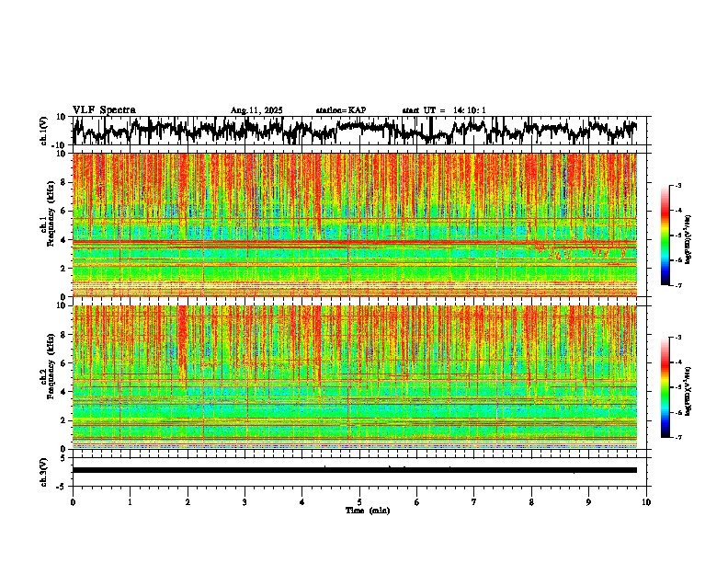This screenshot has height=563, width=728.
Task: Click the "ch.3(V)" axis label
Action: [44, 472]
